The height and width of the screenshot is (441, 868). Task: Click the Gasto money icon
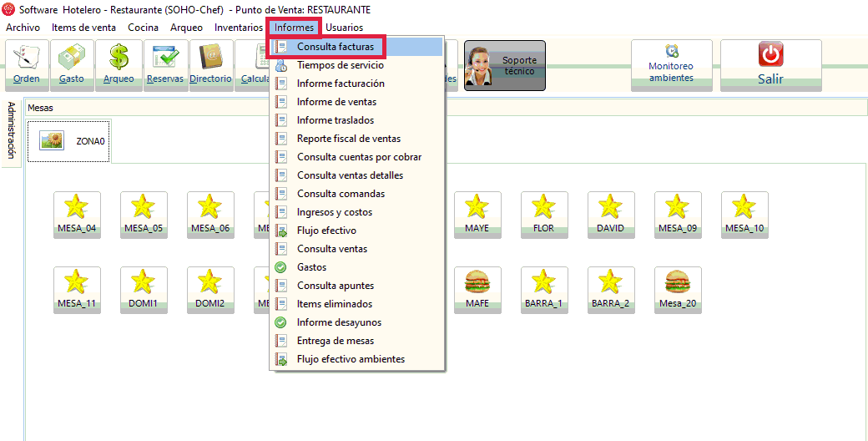click(72, 65)
